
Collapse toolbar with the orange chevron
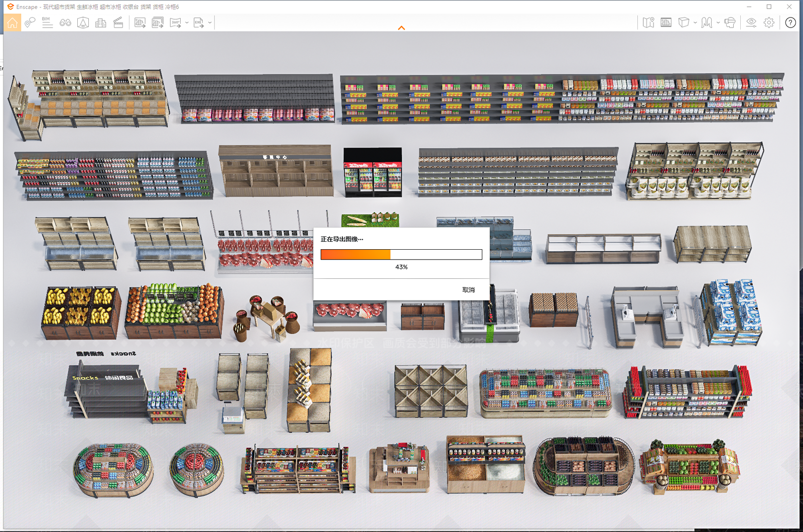pyautogui.click(x=401, y=28)
